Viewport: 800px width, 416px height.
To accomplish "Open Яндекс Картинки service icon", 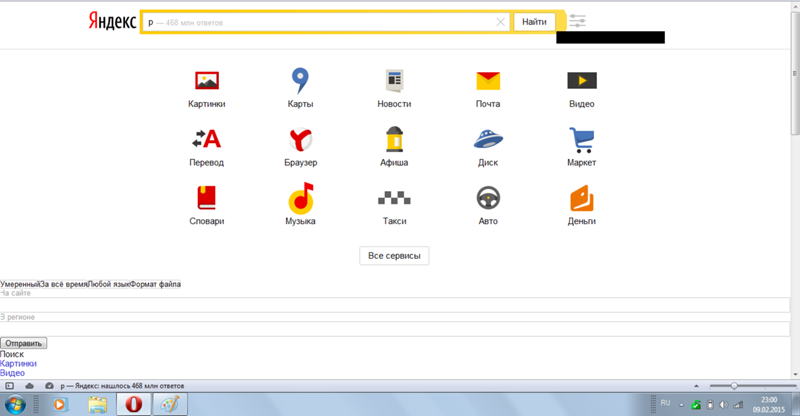I will click(207, 81).
